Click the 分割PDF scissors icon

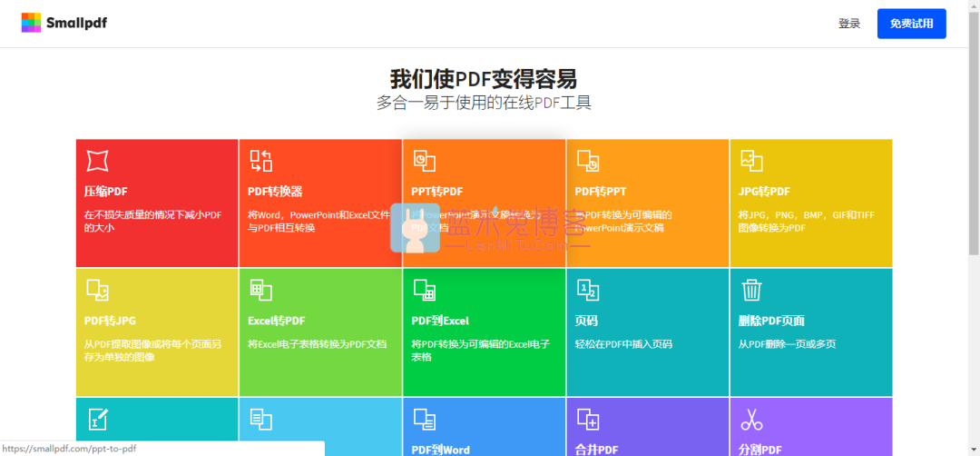click(752, 419)
